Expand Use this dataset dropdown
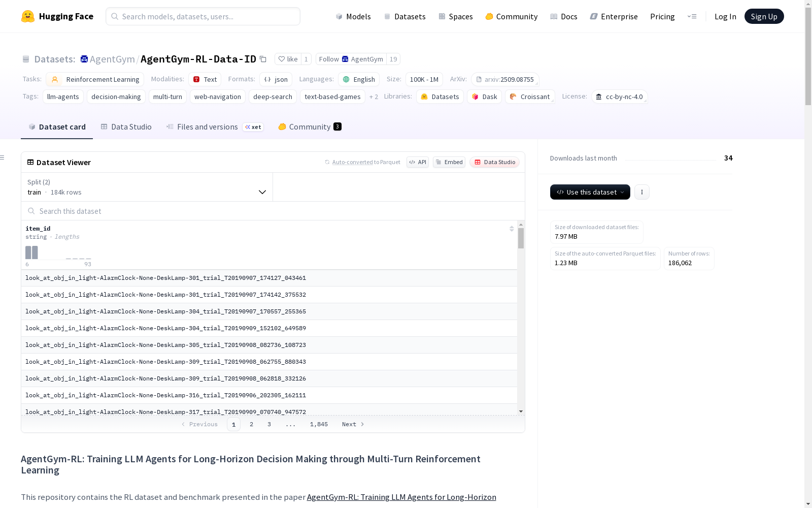The height and width of the screenshot is (508, 812). [x=590, y=192]
